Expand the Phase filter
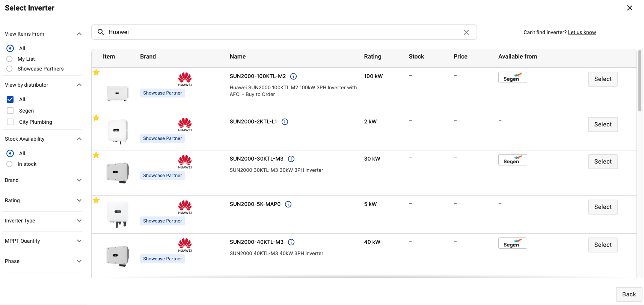Viewport: 644px width, 305px height. pyautogui.click(x=79, y=261)
